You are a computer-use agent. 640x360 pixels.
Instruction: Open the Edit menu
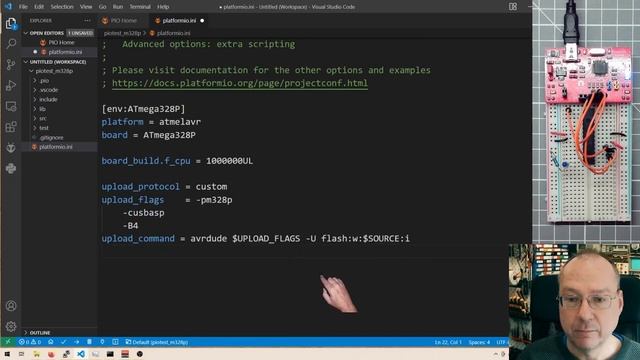(39, 7)
